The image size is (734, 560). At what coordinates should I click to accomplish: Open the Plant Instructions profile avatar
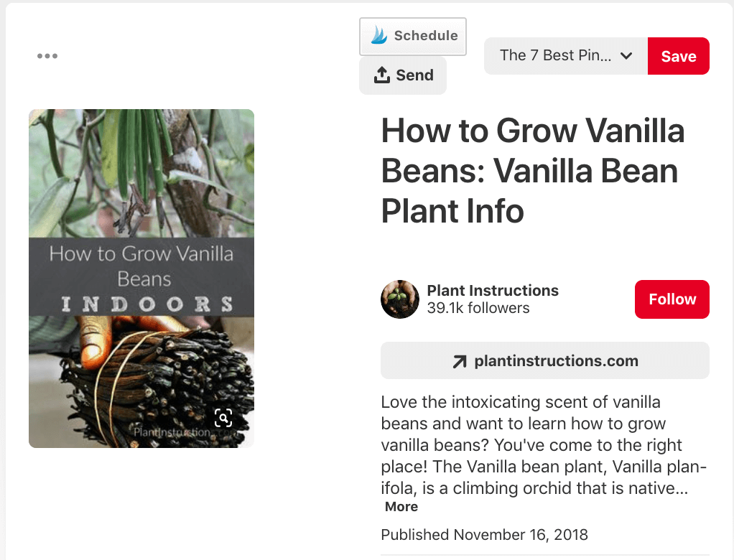[400, 299]
